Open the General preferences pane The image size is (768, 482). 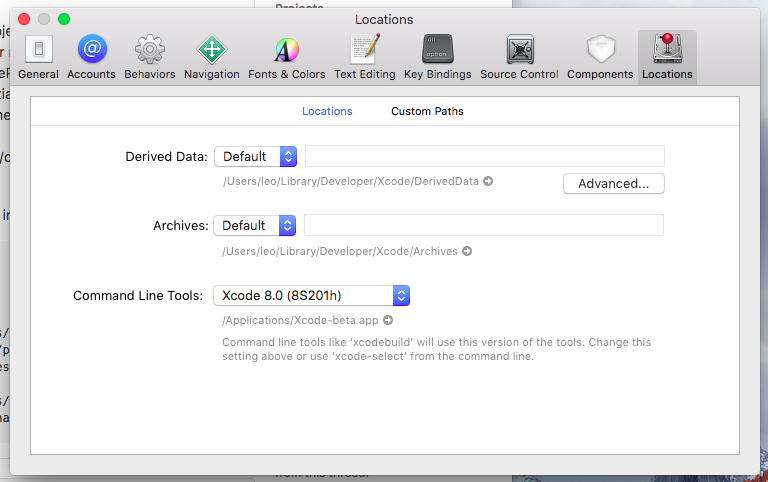38,57
